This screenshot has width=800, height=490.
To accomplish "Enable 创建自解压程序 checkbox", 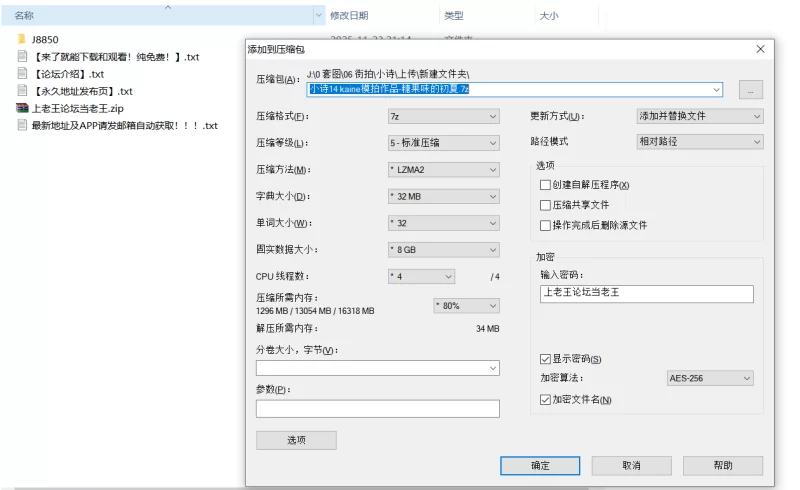I will (545, 185).
